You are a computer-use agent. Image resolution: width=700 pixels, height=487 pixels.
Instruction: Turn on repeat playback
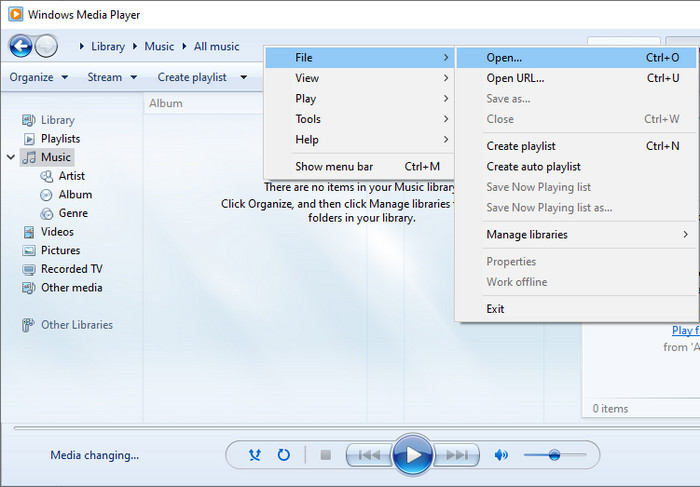[283, 455]
